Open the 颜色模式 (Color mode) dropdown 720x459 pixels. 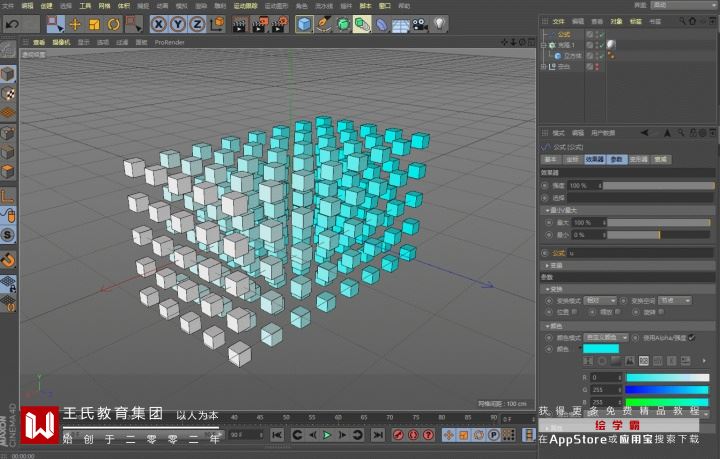[606, 337]
